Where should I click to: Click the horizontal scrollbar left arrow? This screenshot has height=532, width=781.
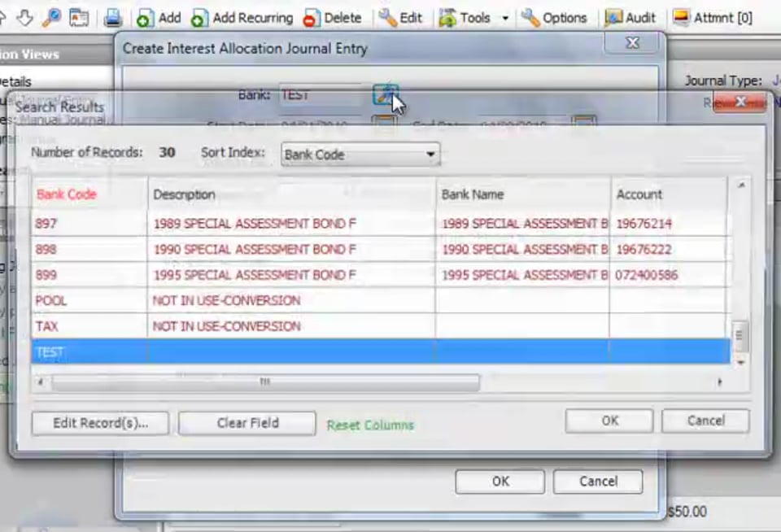point(41,382)
